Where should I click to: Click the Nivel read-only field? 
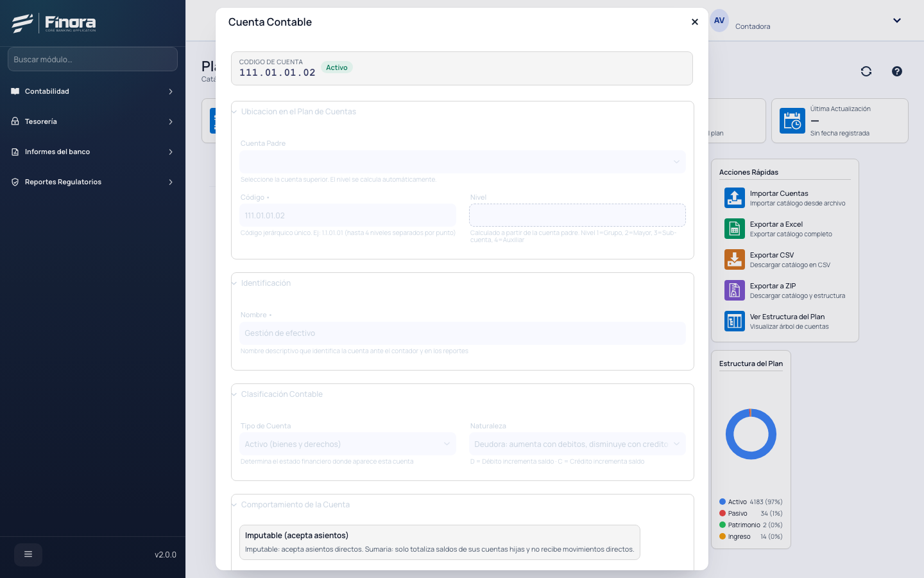(x=577, y=215)
